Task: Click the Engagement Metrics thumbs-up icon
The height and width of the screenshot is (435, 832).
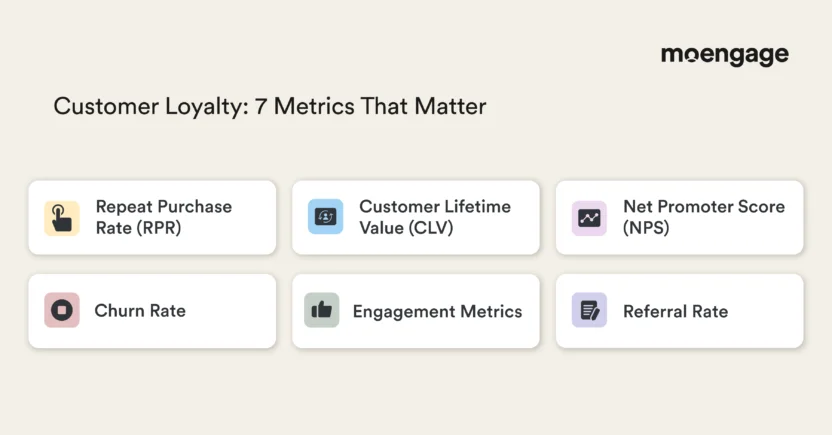Action: [x=321, y=311]
